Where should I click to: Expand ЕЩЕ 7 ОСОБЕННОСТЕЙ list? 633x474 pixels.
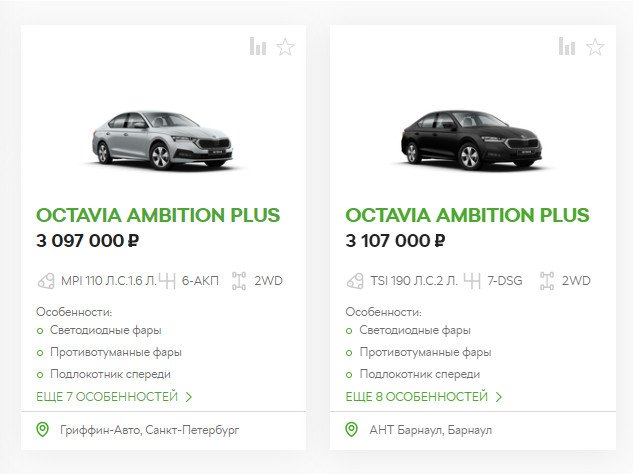[114, 397]
